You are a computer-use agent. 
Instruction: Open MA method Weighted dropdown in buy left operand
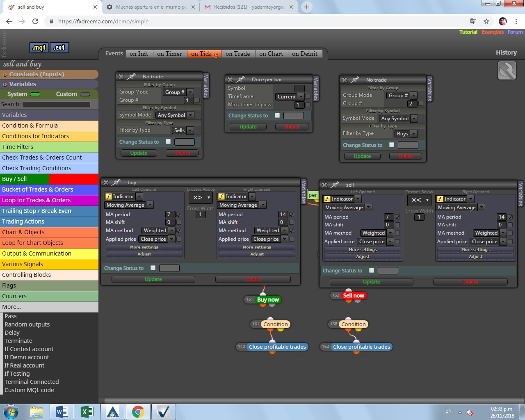158,231
